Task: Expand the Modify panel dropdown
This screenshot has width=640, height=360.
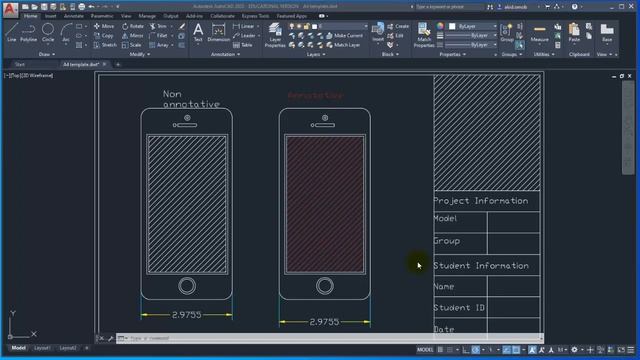Action: tap(140, 54)
